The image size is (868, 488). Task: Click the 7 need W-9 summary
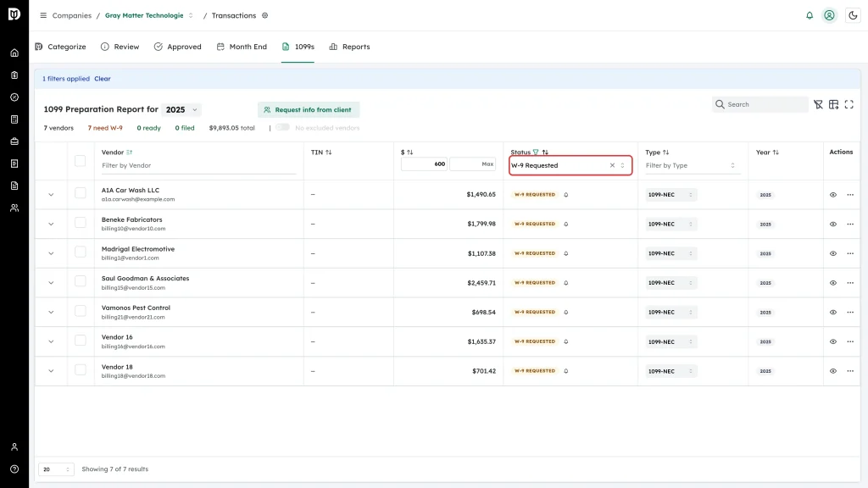click(105, 128)
